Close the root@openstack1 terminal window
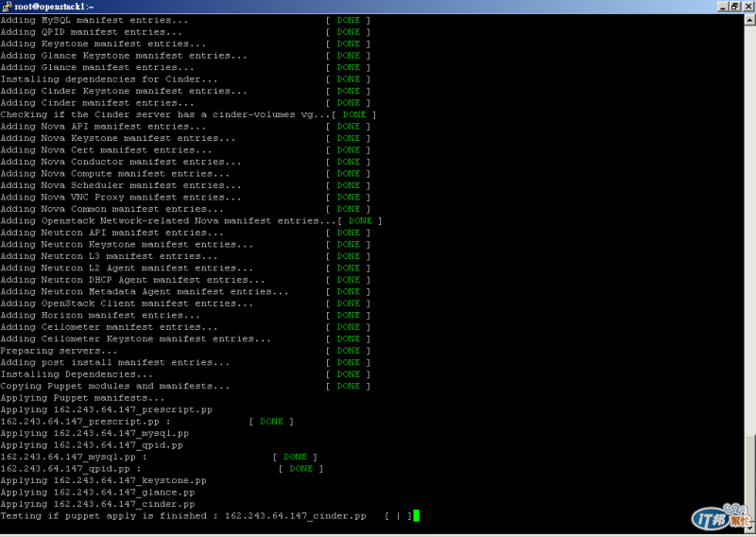 747,7
